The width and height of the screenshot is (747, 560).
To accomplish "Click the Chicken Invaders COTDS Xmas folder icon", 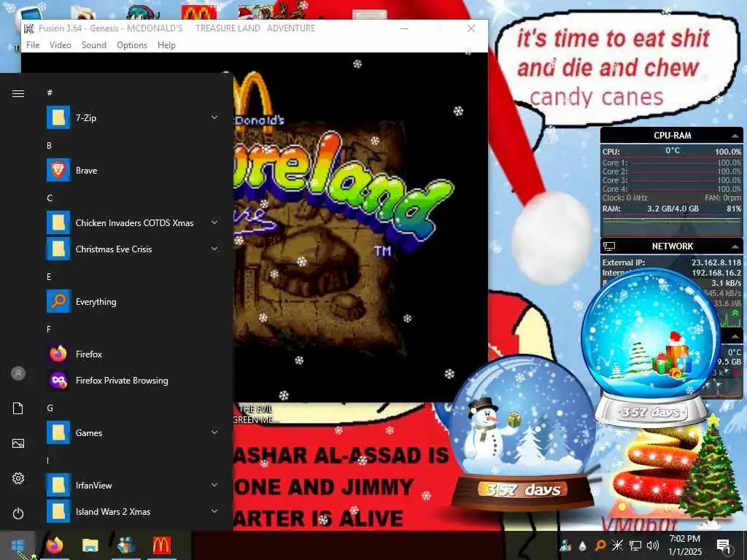I will pos(58,222).
